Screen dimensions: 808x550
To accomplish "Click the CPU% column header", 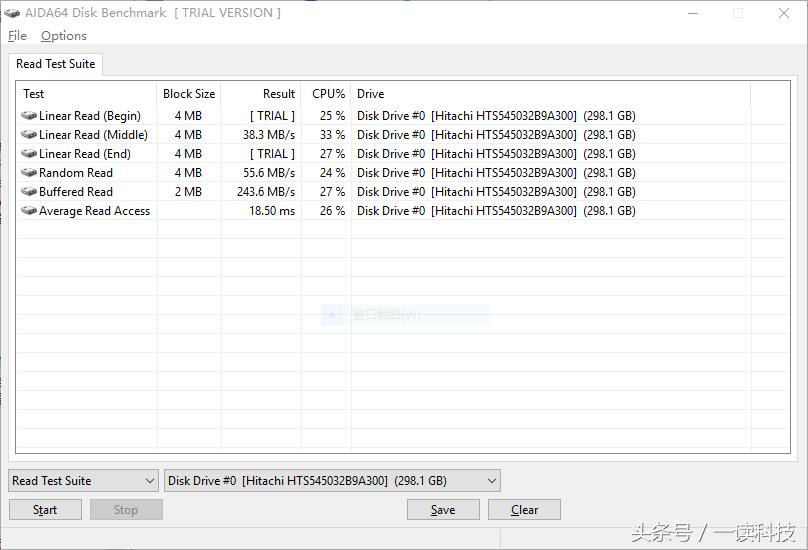I will 326,94.
